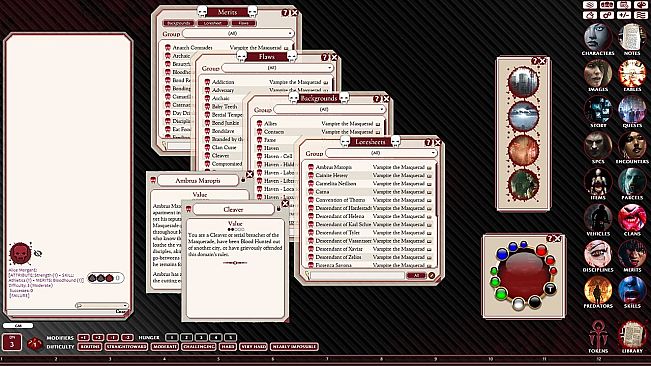Viewport: 651px width, 366px height.
Task: Click the dice quantity box showing 3
Action: (12, 342)
